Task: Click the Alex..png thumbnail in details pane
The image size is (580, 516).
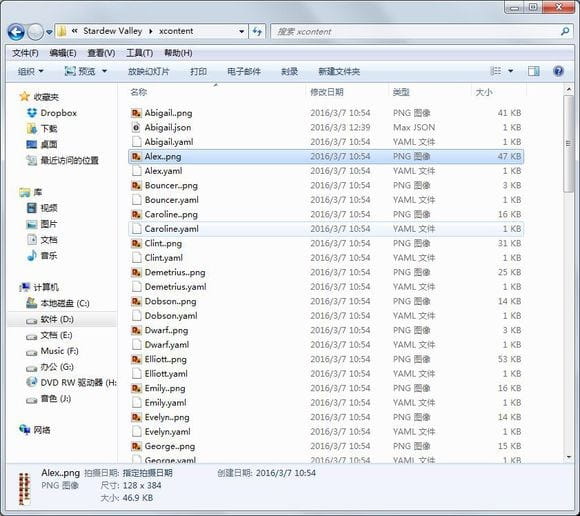Action: click(x=24, y=488)
